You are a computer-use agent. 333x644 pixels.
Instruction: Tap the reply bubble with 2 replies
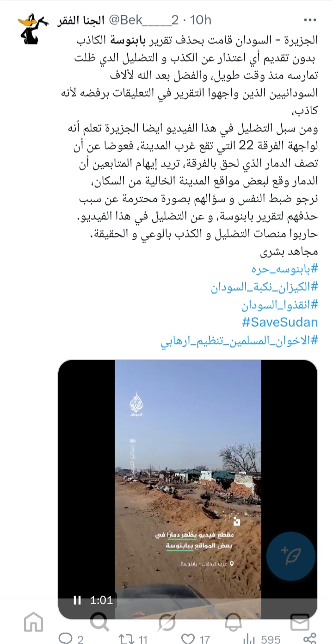(72, 639)
